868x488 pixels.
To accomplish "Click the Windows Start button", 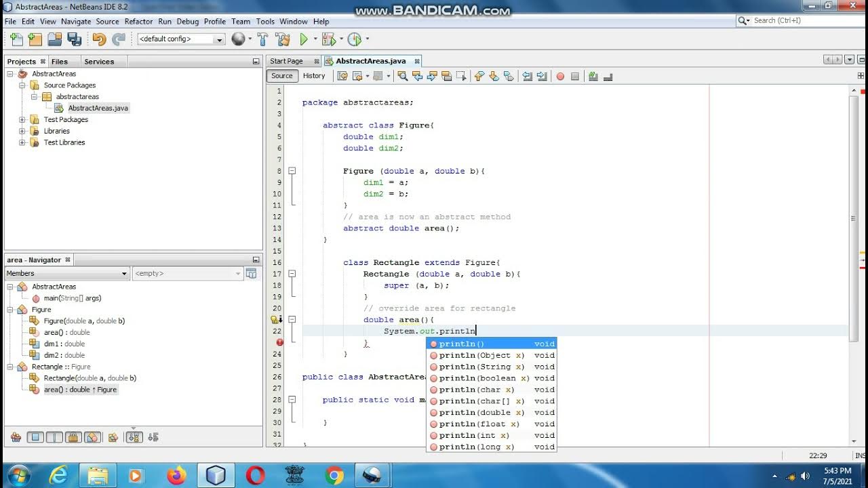I will coord(18,476).
